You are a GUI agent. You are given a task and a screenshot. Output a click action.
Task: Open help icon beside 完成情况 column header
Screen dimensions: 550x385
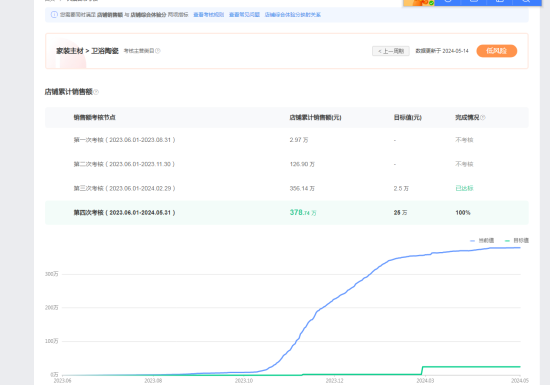(x=483, y=117)
